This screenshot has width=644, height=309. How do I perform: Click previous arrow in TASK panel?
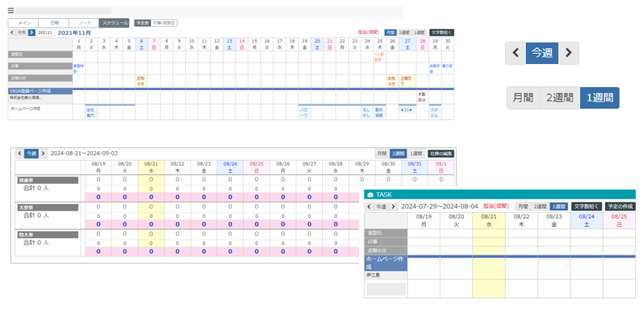coord(370,206)
